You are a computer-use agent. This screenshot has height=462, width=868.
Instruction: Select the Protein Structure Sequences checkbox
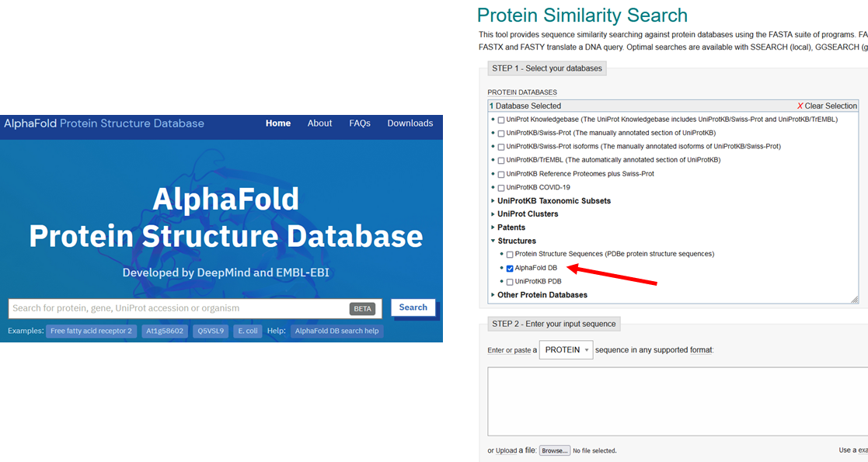coord(510,255)
